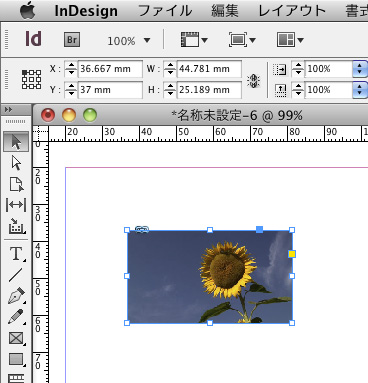
Task: Click the bottom-right frame handle
Action: [x=292, y=323]
